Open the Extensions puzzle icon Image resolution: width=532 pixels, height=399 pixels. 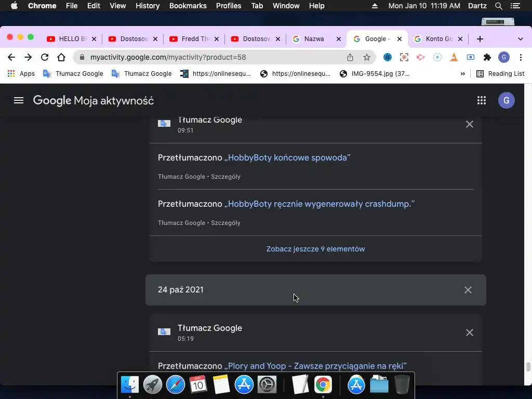click(x=487, y=57)
